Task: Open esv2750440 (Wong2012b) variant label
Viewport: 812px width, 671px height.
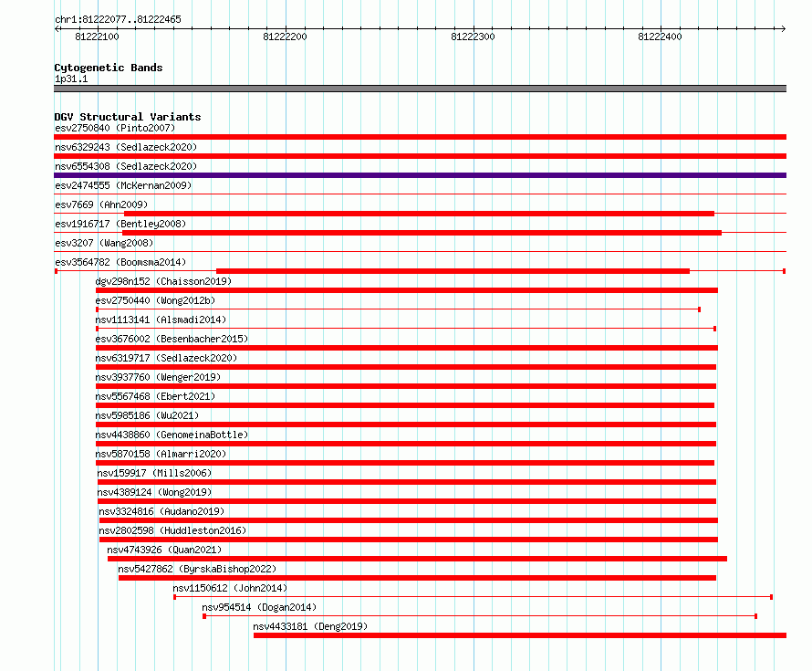Action: tap(155, 300)
